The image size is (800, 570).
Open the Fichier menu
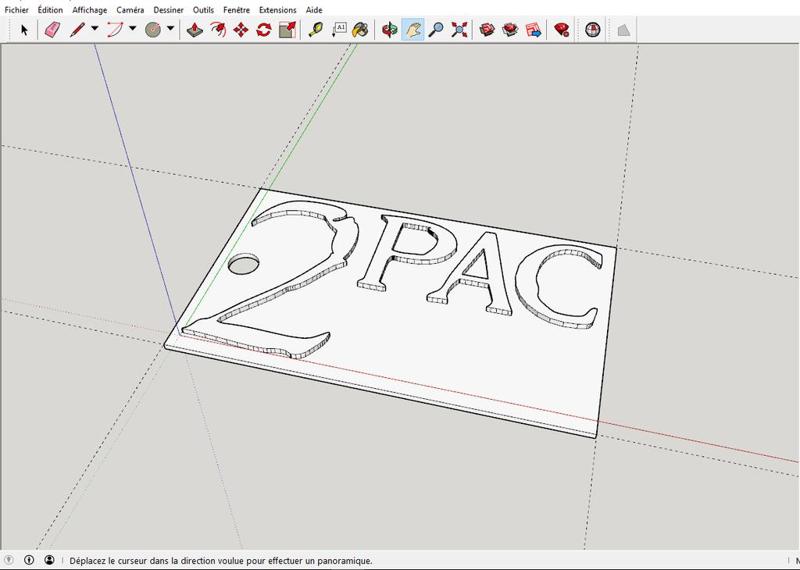click(16, 10)
